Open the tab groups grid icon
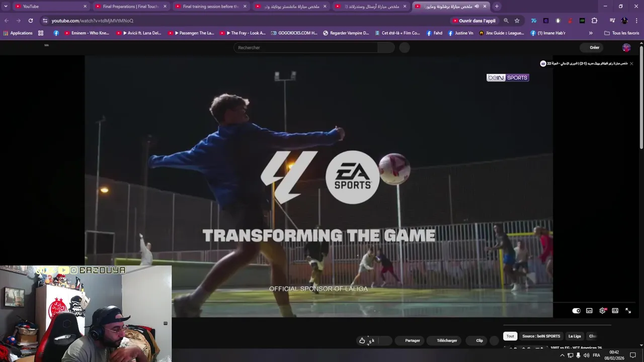 41,33
